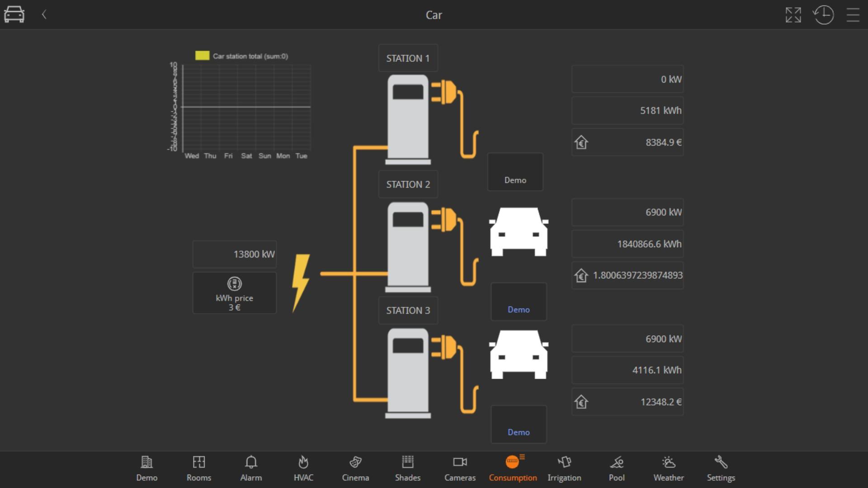The height and width of the screenshot is (488, 868).
Task: Open the Pool section
Action: coord(617,468)
